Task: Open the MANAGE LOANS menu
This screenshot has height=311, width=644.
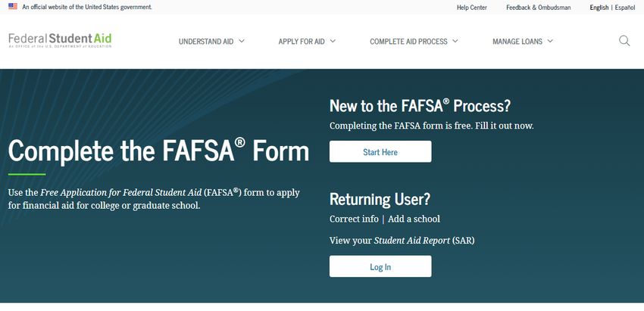Action: point(517,42)
